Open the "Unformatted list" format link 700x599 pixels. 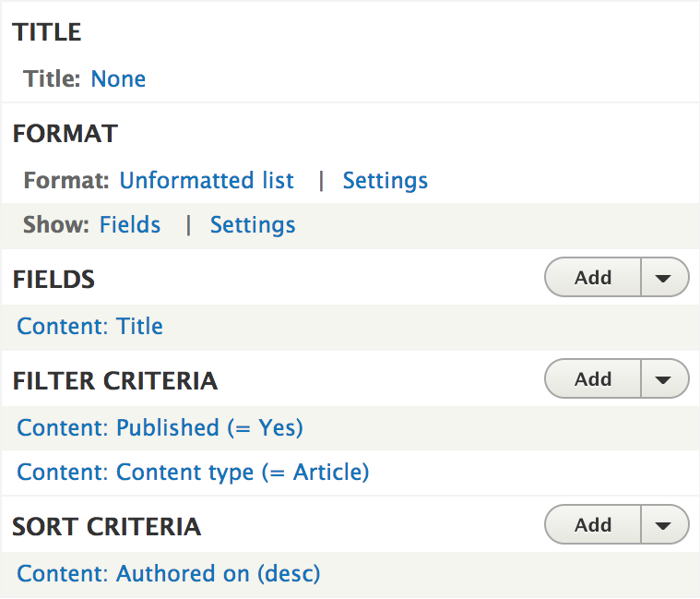207,181
